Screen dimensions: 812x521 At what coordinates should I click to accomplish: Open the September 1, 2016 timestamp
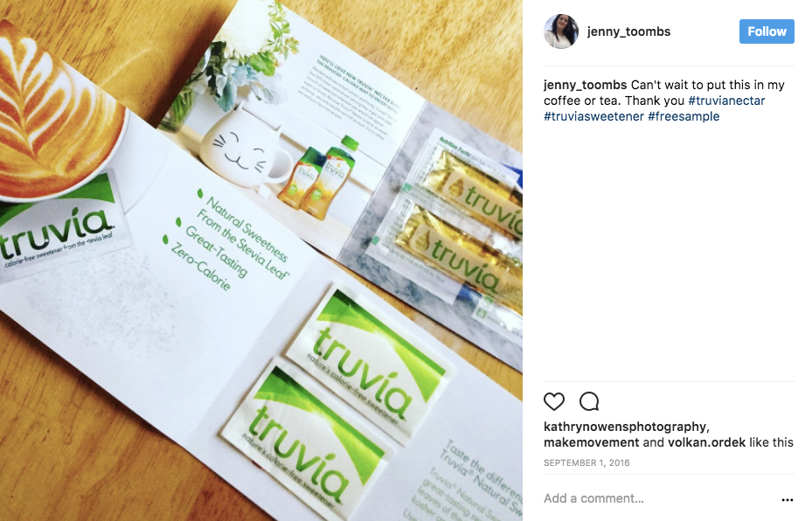586,462
